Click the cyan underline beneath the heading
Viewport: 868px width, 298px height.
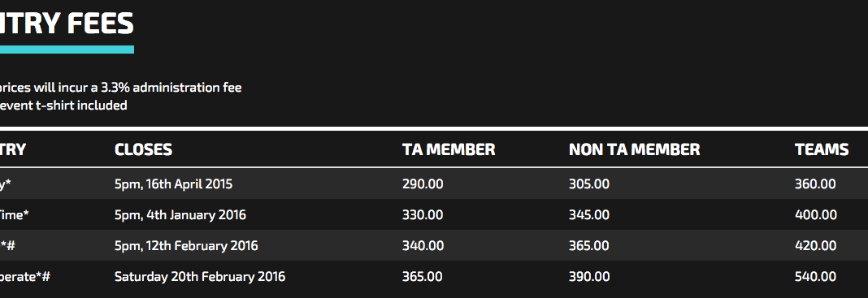click(67, 50)
